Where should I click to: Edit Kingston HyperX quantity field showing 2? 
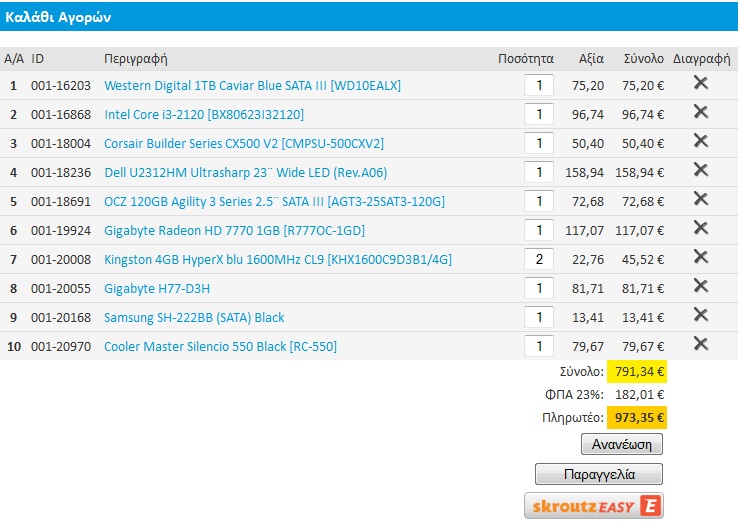pos(539,259)
